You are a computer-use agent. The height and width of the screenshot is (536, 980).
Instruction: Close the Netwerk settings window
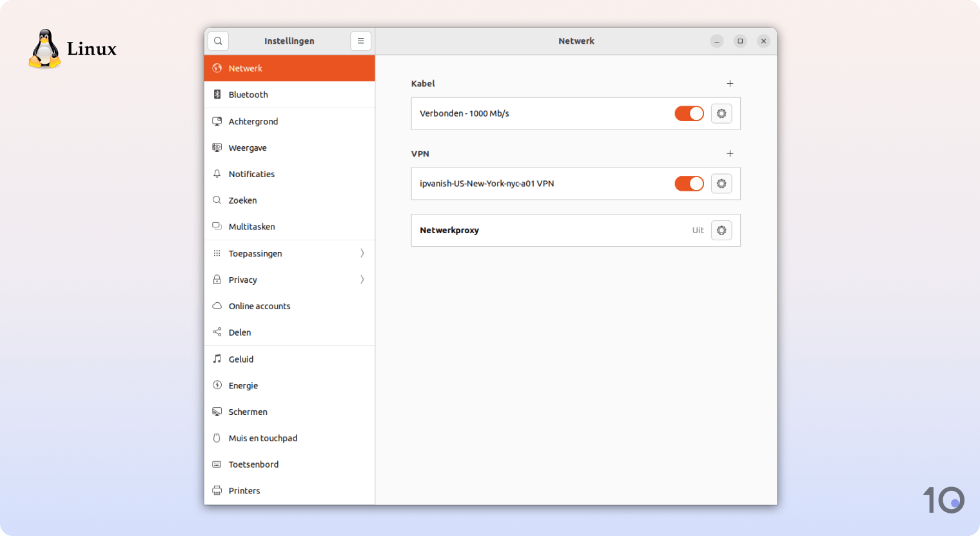(x=763, y=41)
